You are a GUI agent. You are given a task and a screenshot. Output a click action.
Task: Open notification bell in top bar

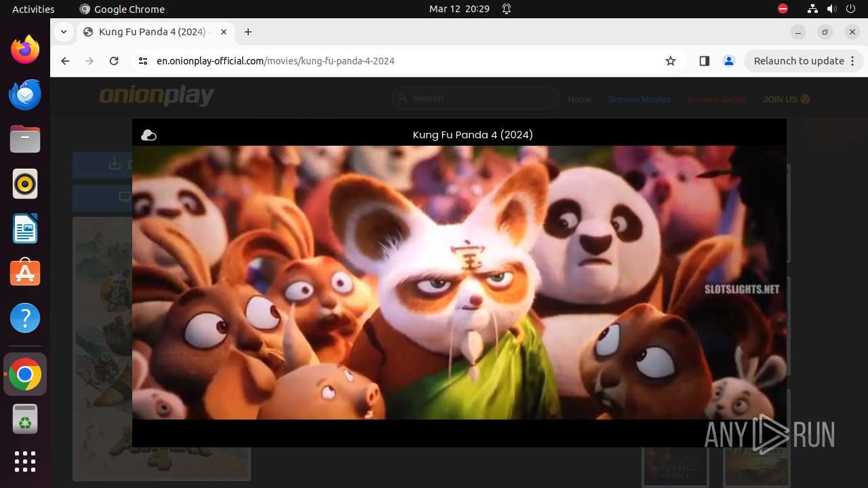click(507, 9)
